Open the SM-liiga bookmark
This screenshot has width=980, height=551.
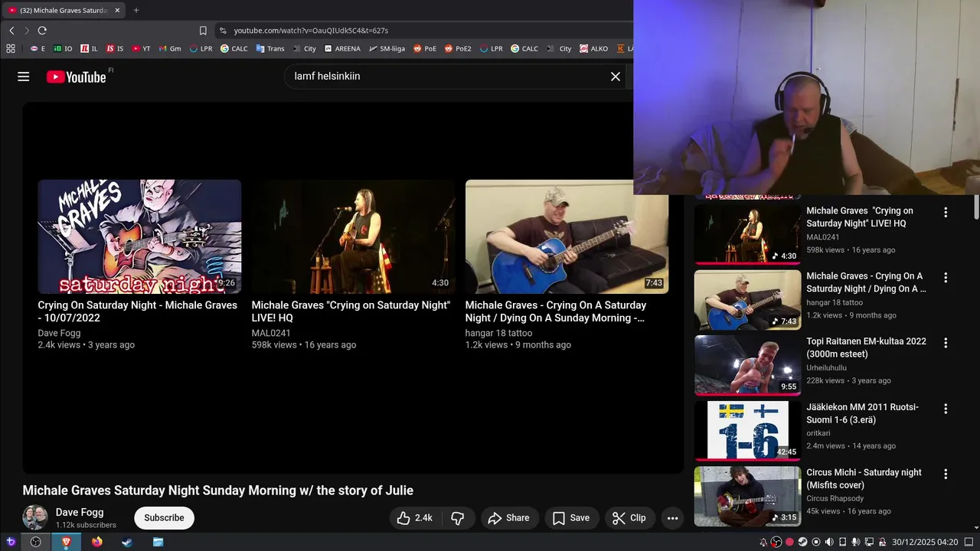click(387, 48)
